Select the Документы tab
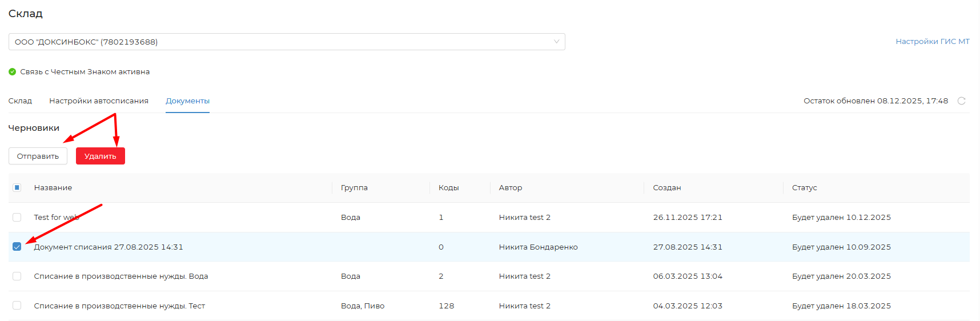The height and width of the screenshot is (321, 980). pyautogui.click(x=187, y=101)
